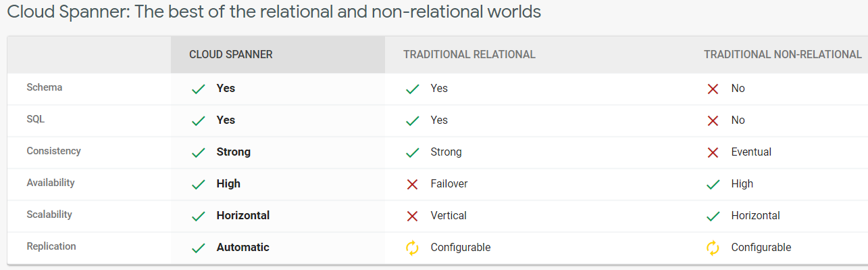
Task: Click red X icon for Non-Relational Schema
Action: tap(713, 89)
